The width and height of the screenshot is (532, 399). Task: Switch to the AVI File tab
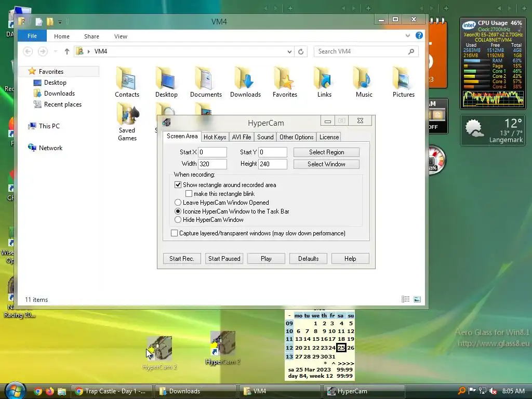point(241,137)
